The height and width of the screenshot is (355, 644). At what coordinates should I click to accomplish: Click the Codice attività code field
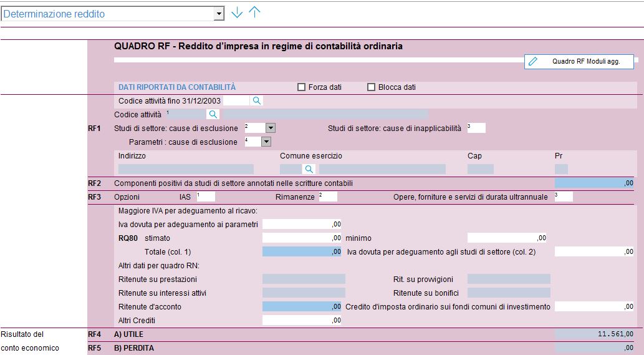click(186, 114)
